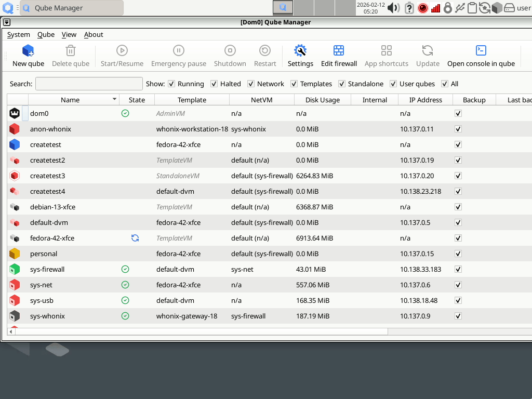Open the volume control tray icon
This screenshot has height=399, width=532.
tap(394, 8)
